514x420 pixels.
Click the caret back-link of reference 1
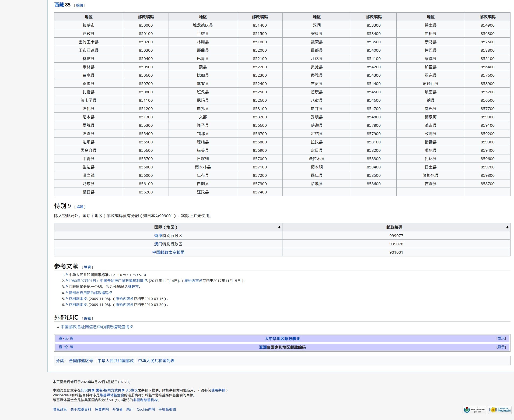[x=67, y=275]
